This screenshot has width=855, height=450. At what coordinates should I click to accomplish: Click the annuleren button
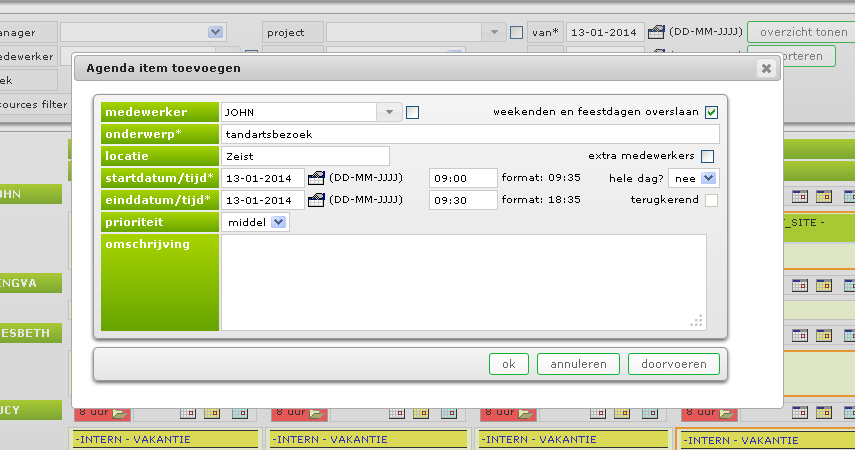(579, 364)
